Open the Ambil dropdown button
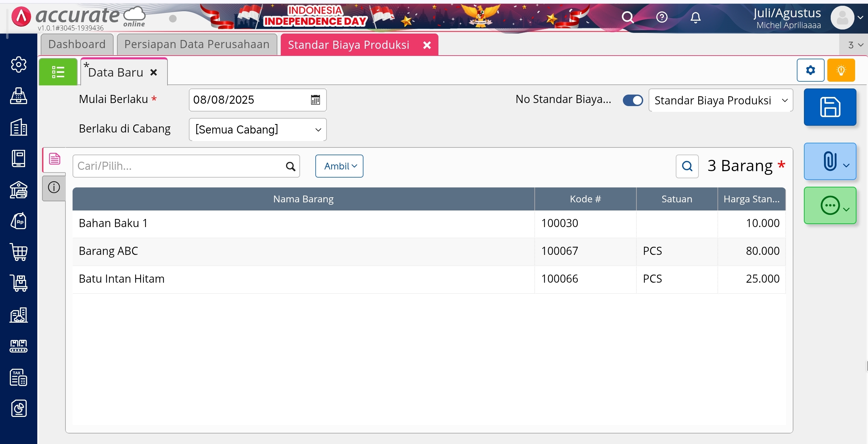 339,166
